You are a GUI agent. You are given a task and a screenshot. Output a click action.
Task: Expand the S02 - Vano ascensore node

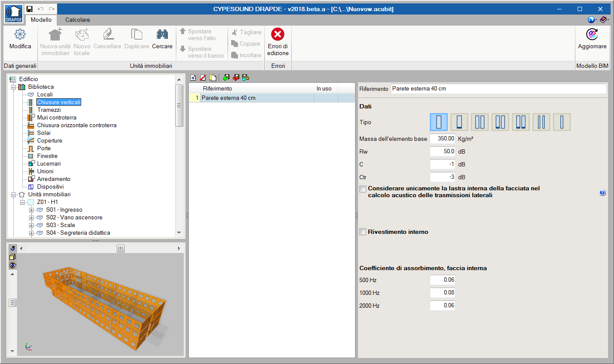31,218
